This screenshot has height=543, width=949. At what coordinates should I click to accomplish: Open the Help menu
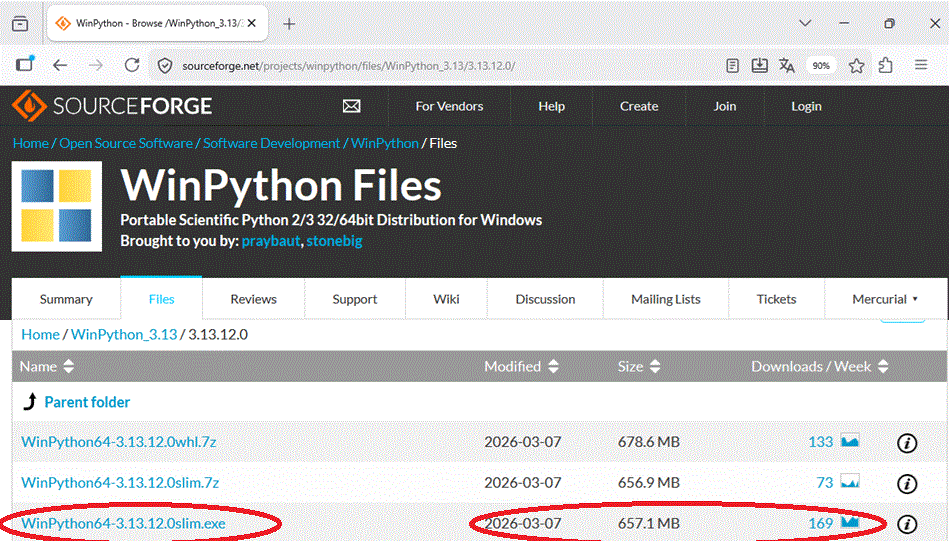pos(551,106)
